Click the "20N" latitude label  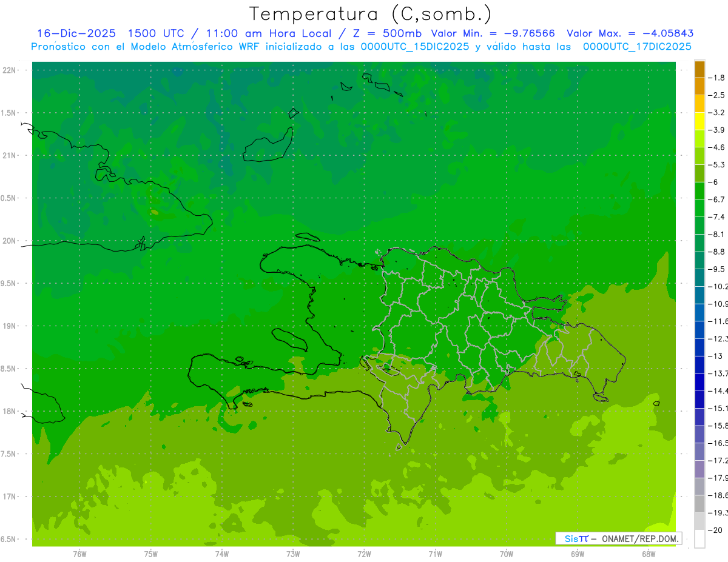[10, 241]
